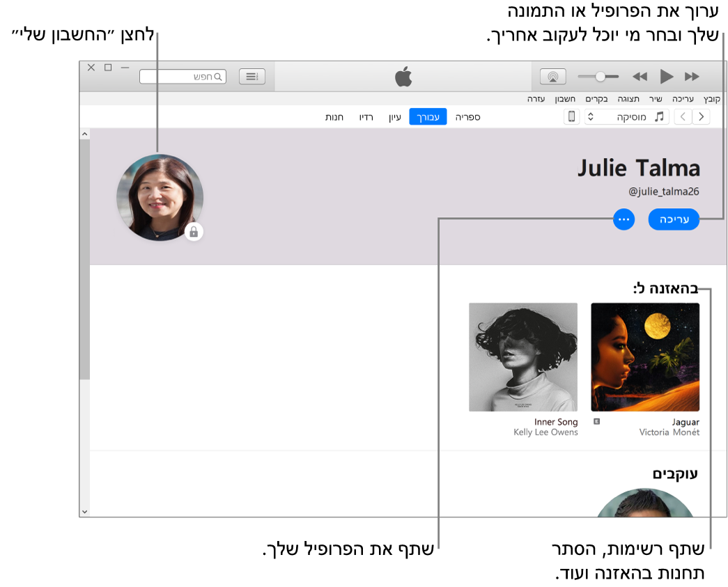Switch to the עיון tab
Viewport: 728px width, 587px height.
pyautogui.click(x=394, y=117)
